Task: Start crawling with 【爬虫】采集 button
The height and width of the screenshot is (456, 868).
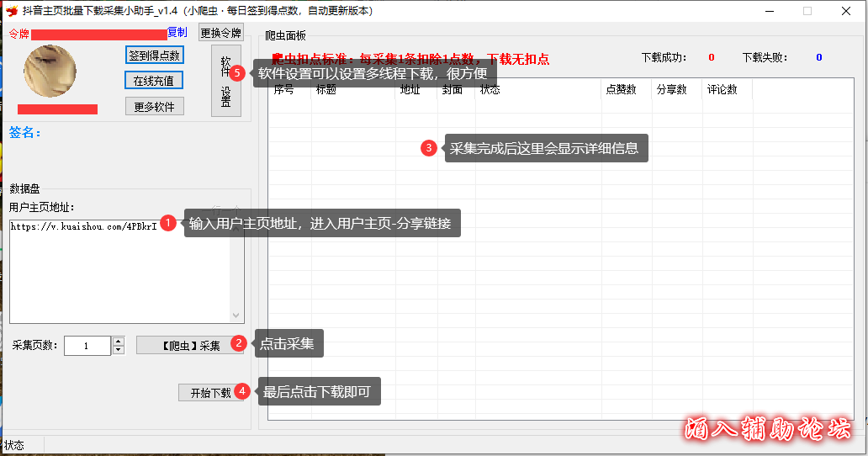Action: [x=190, y=346]
